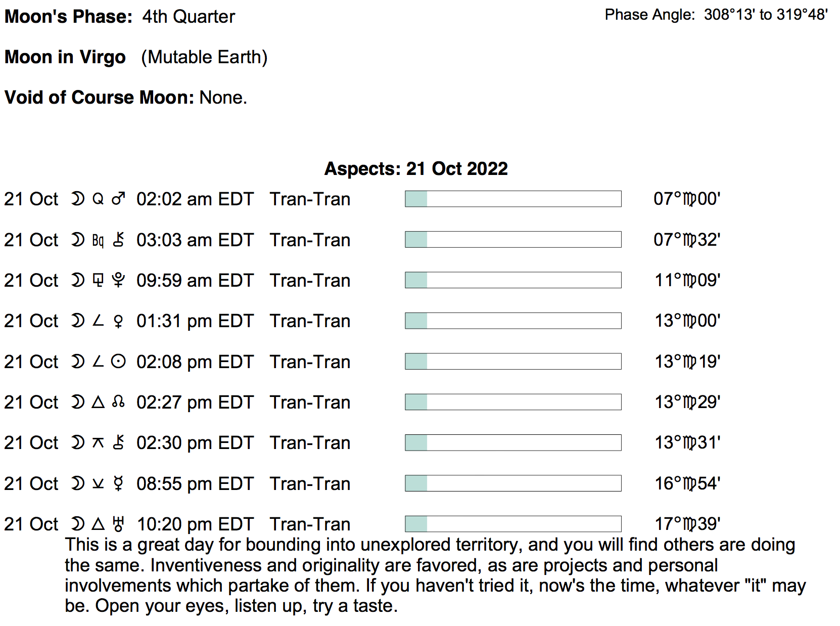Screen dimensions: 840x626
Task: Click the Uranus glyph in the 10:20 pm row
Action: click(118, 524)
